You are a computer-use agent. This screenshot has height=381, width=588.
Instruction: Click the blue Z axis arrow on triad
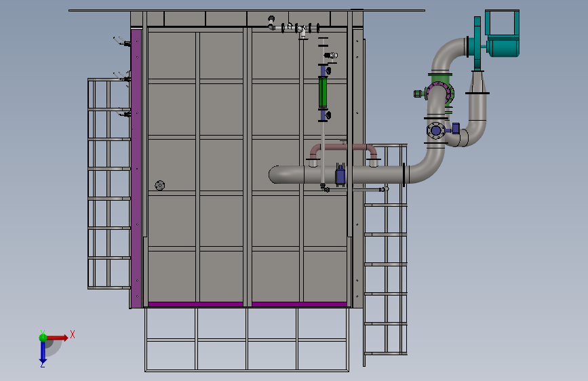click(x=43, y=353)
